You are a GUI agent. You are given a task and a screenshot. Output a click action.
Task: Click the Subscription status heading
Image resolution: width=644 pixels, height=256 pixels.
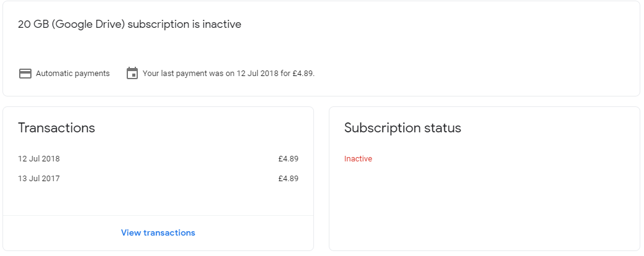(x=402, y=128)
